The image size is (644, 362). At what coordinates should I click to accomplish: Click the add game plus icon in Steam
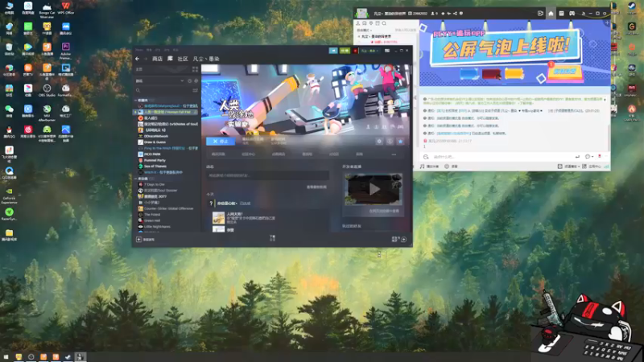point(138,239)
